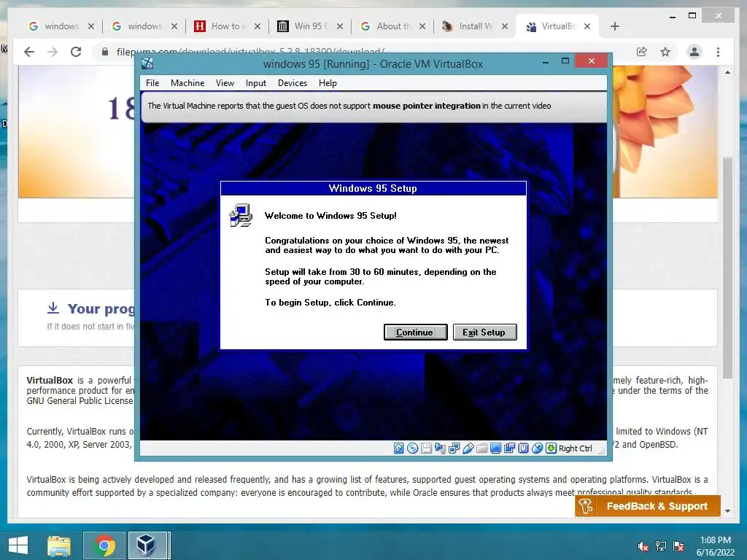747x560 pixels.
Task: Go back in Chrome using the back arrow
Action: (29, 52)
